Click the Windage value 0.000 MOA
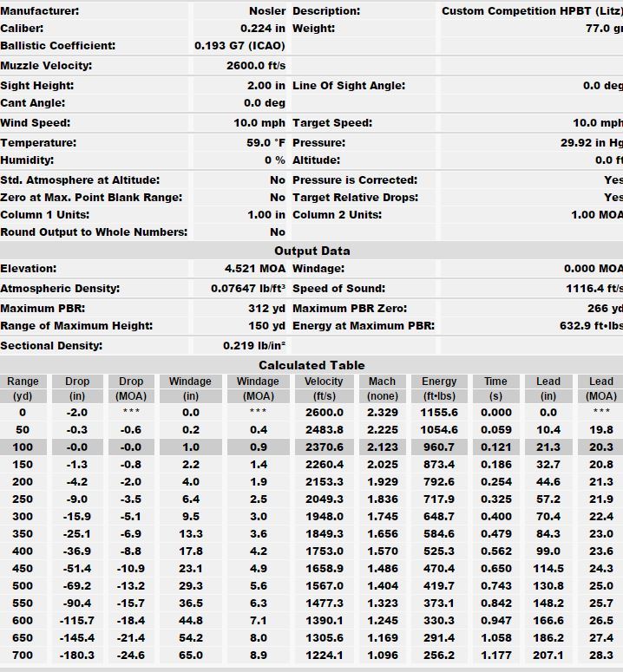This screenshot has height=672, width=623. (x=593, y=268)
